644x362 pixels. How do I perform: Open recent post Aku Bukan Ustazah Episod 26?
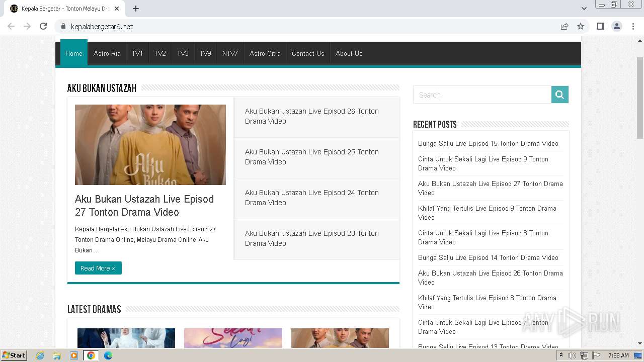point(491,278)
